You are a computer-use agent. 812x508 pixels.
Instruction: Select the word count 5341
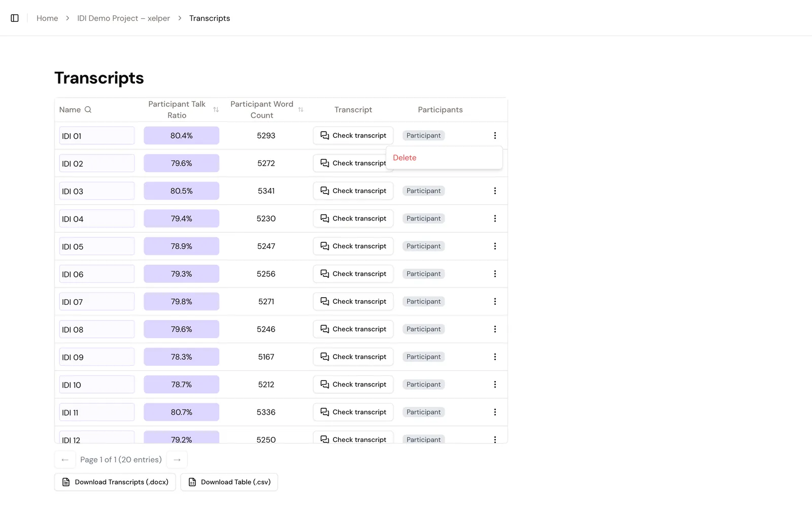pos(266,191)
